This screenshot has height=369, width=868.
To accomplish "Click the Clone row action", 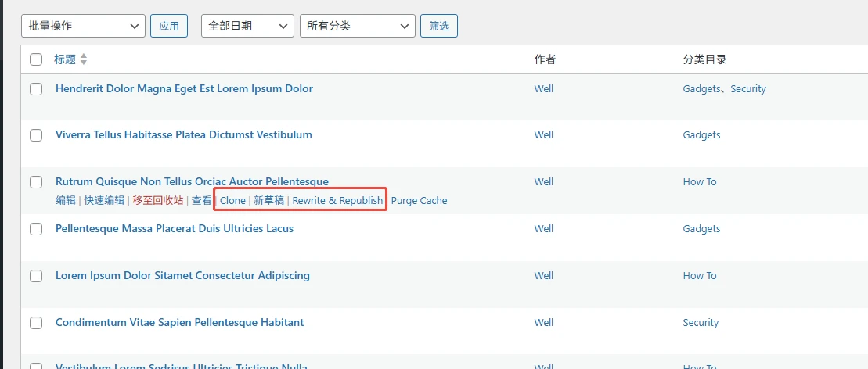I will [x=232, y=201].
